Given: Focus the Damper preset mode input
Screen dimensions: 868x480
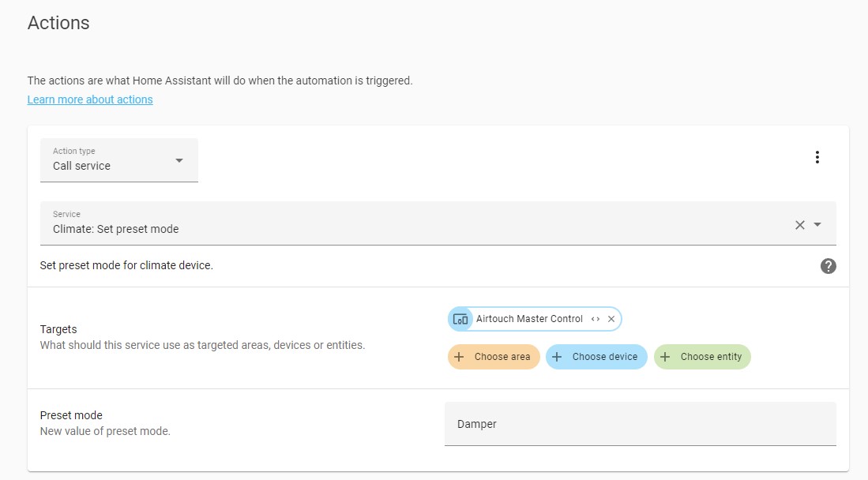Looking at the screenshot, I should [640, 424].
